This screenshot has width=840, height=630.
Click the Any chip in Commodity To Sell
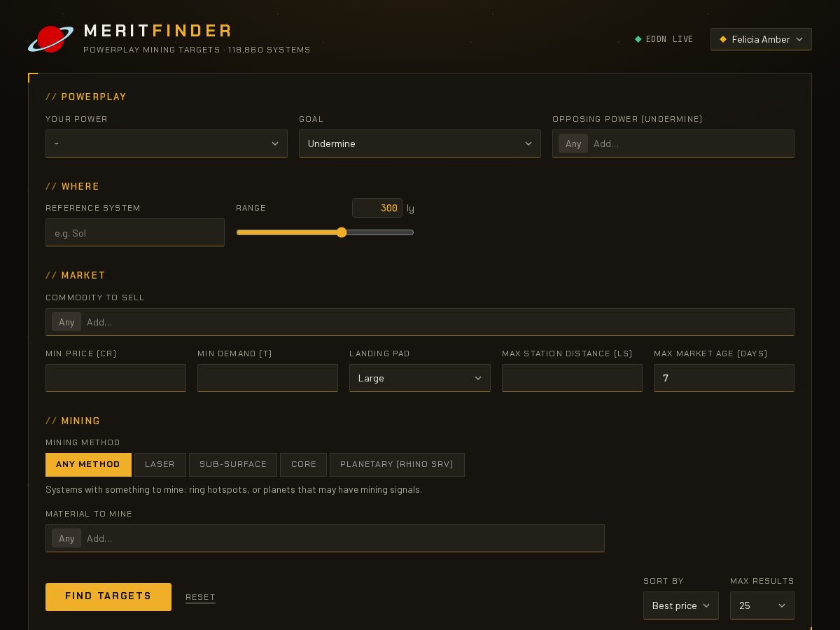tap(66, 322)
